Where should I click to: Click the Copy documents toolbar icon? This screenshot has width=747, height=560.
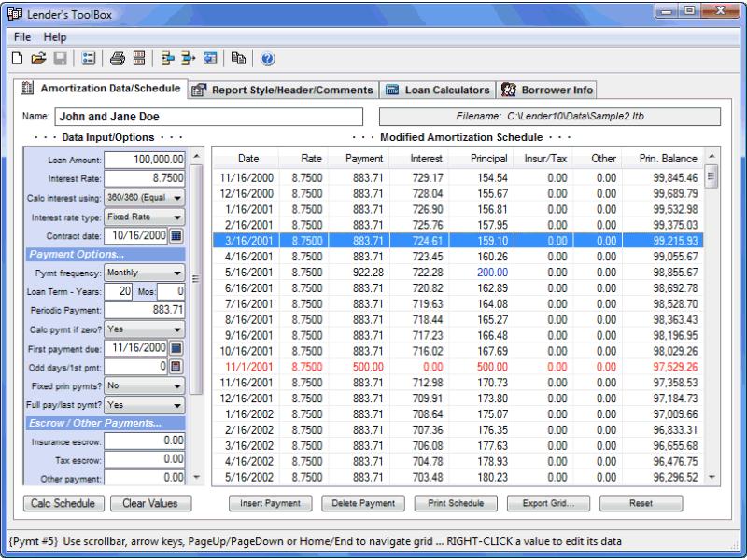coord(238,59)
